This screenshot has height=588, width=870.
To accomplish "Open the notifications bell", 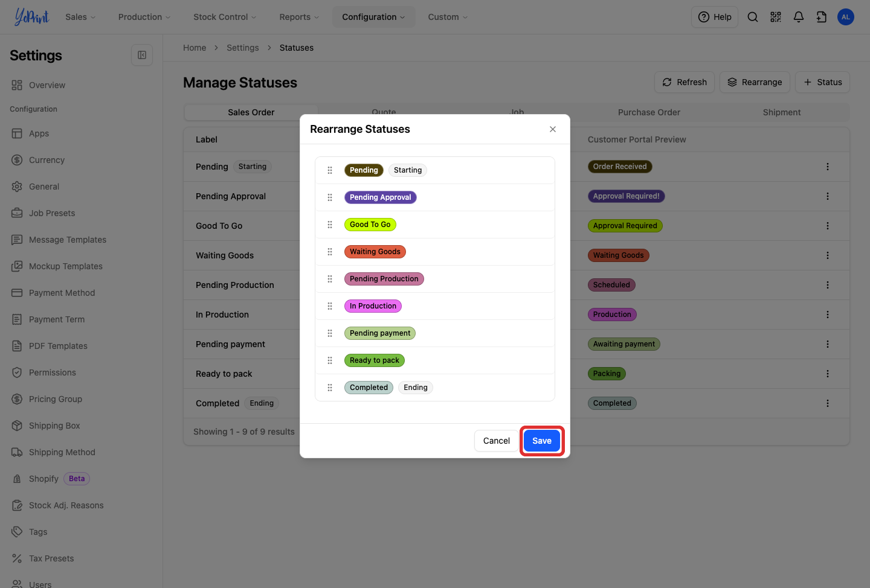I will (x=799, y=17).
